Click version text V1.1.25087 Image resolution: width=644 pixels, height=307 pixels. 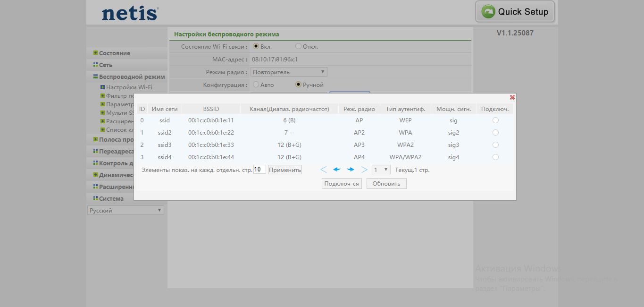click(x=515, y=33)
